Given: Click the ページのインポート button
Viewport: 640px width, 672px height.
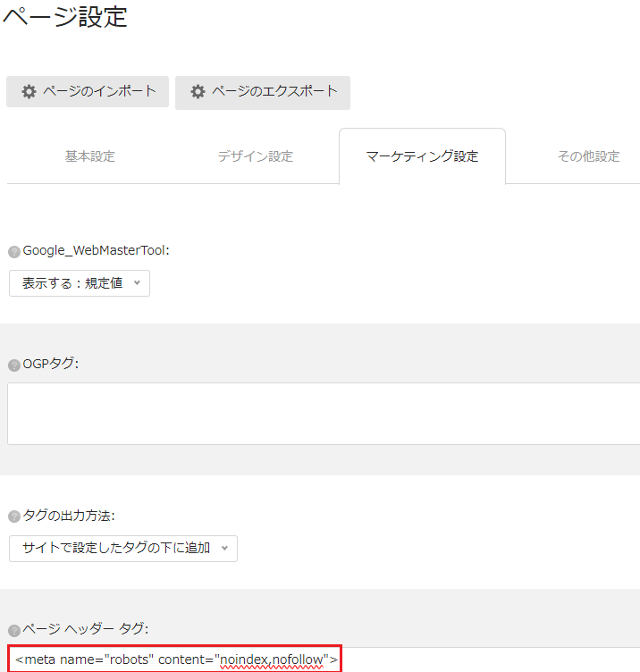Looking at the screenshot, I should pyautogui.click(x=88, y=92).
